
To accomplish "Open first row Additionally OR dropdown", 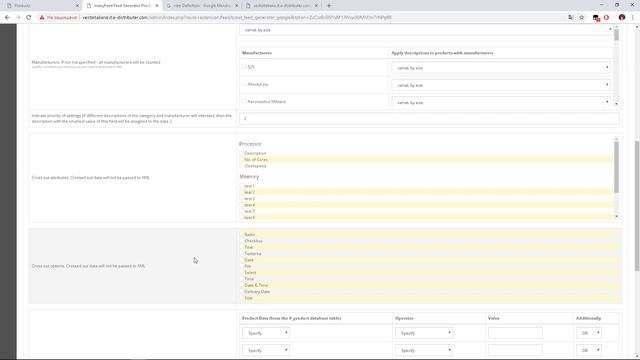I will coord(589,333).
